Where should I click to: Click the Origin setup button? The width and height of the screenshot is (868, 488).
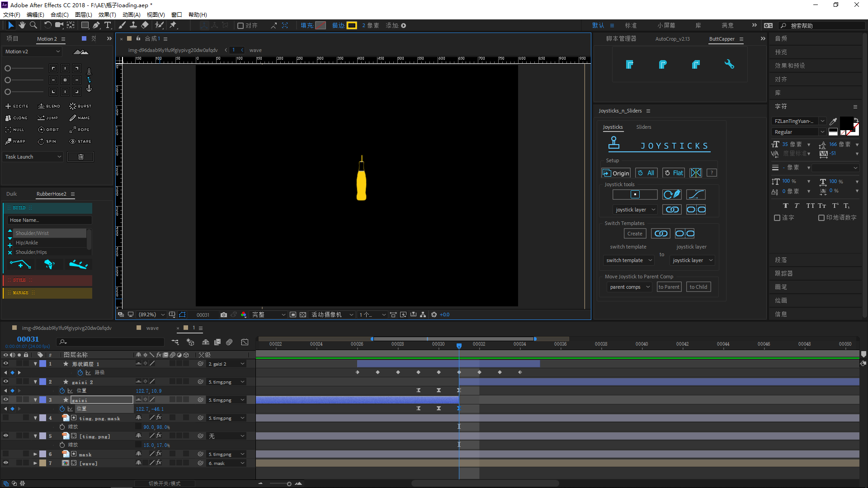(x=616, y=173)
